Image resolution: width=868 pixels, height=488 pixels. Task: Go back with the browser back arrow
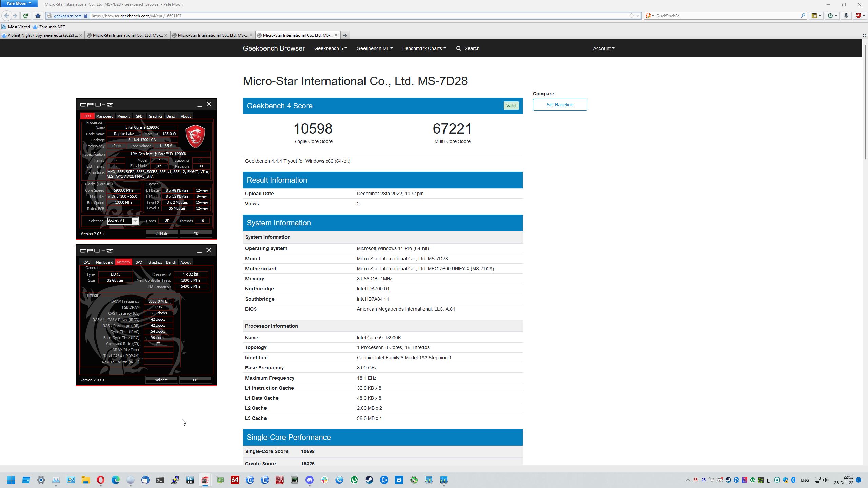click(6, 16)
